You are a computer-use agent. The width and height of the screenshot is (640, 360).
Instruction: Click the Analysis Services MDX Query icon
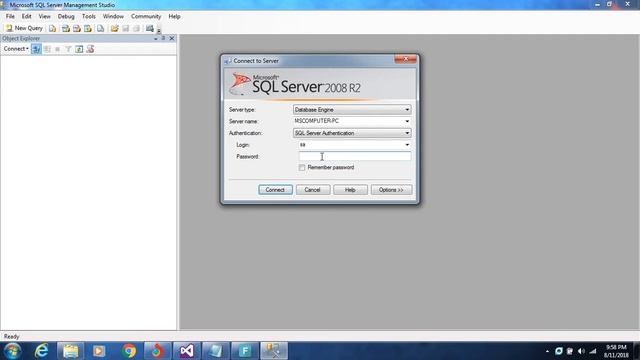pyautogui.click(x=65, y=29)
